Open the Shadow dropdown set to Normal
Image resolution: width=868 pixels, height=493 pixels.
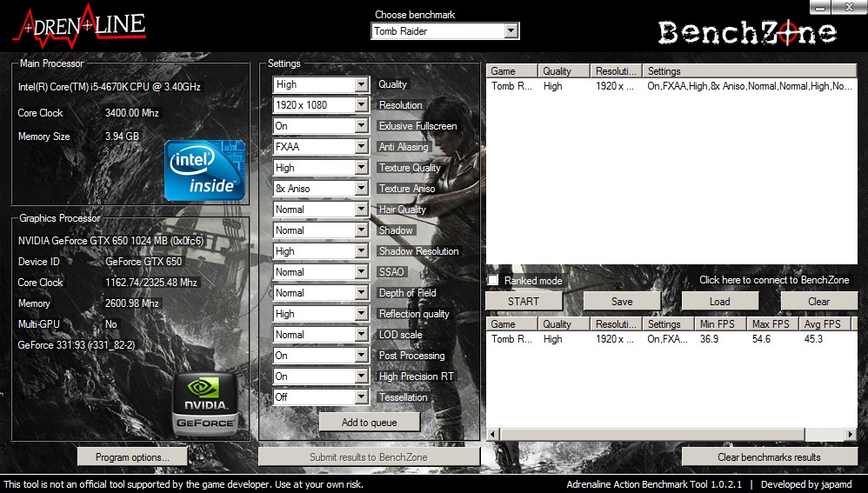[321, 230]
